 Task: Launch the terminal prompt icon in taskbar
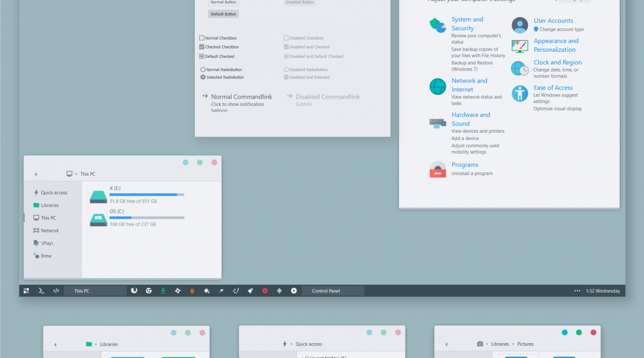tap(41, 291)
